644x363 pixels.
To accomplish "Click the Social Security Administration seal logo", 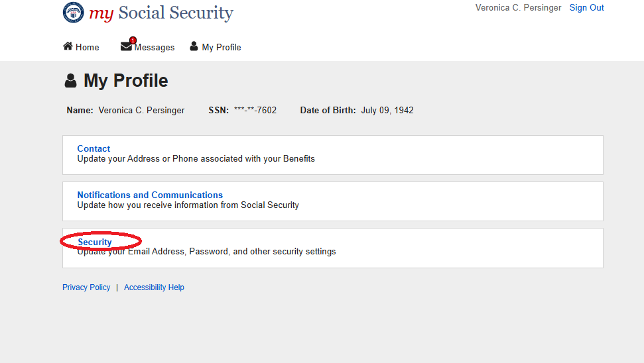I will tap(74, 13).
